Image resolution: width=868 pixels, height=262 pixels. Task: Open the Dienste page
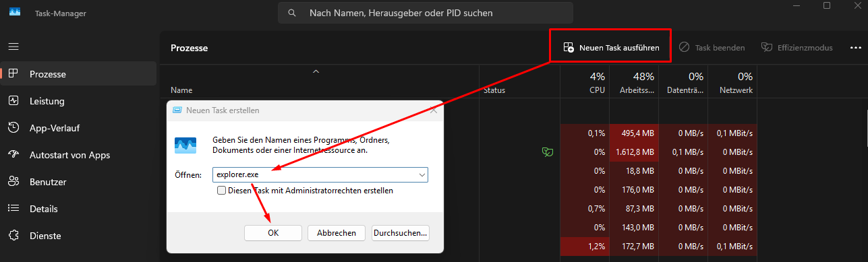(79, 236)
